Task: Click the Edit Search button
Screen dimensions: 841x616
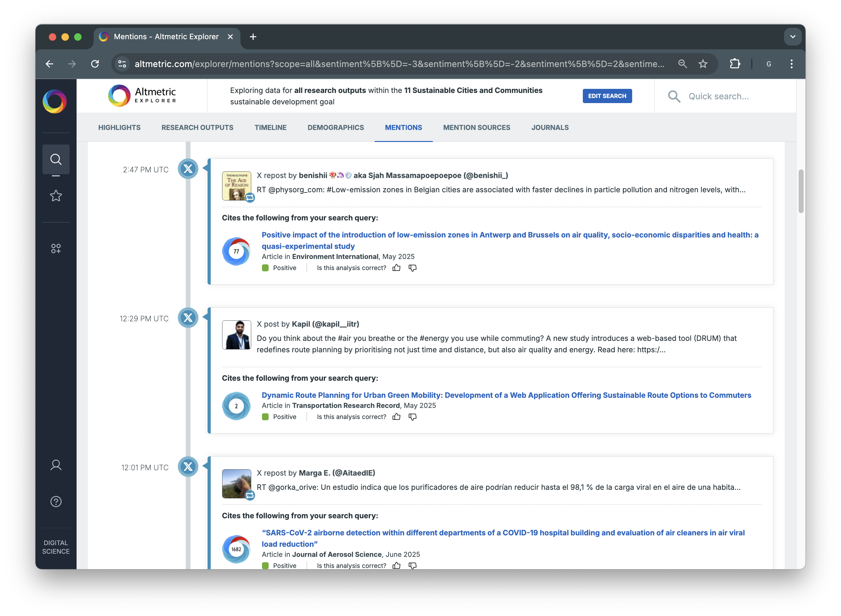Action: pos(607,96)
